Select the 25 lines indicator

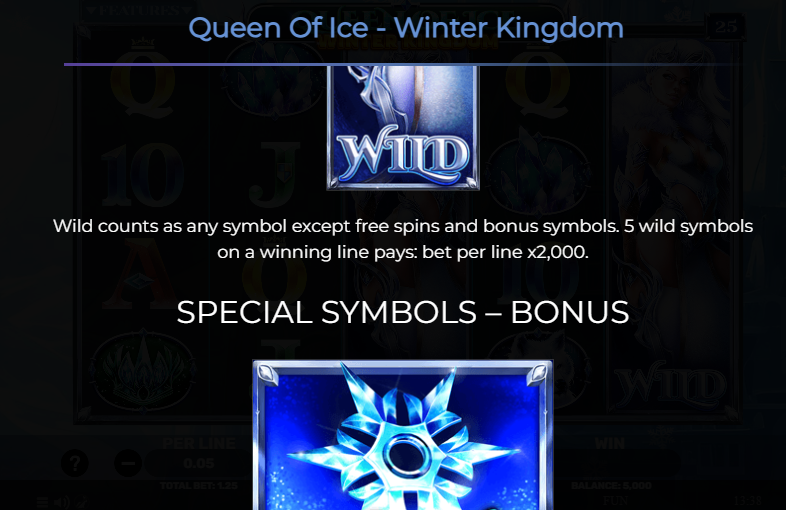726,26
